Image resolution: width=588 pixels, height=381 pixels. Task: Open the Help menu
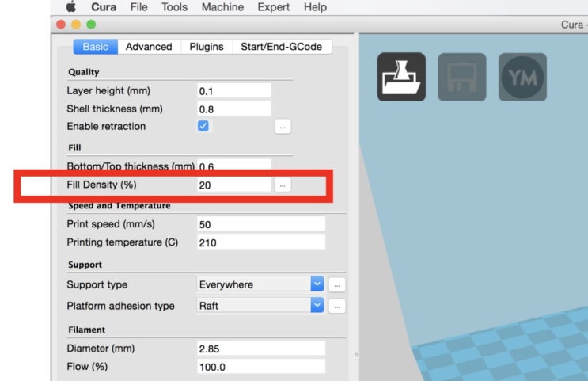(315, 7)
